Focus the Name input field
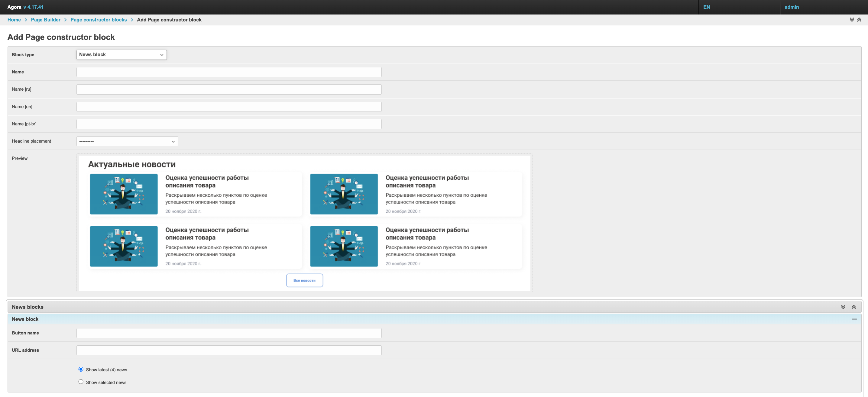The height and width of the screenshot is (397, 868). 229,72
